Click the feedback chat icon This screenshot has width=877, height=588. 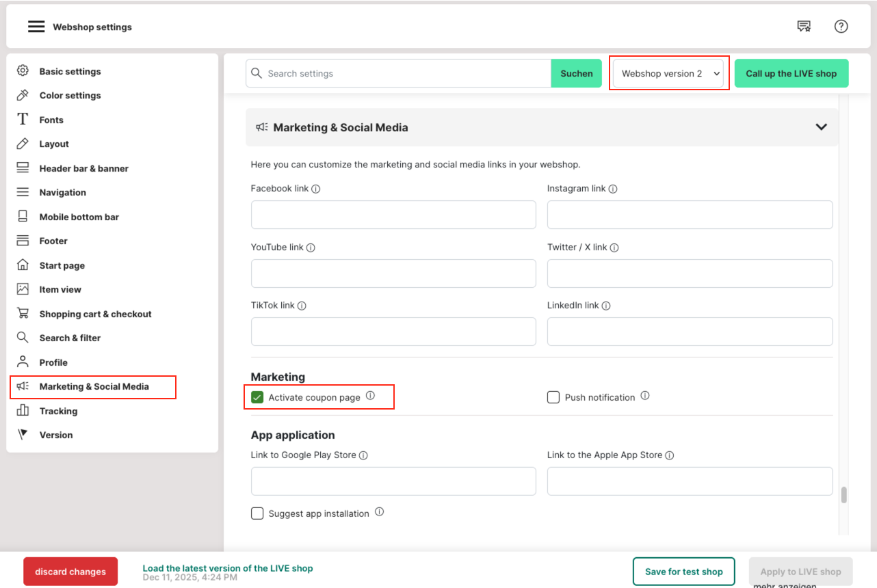click(804, 27)
